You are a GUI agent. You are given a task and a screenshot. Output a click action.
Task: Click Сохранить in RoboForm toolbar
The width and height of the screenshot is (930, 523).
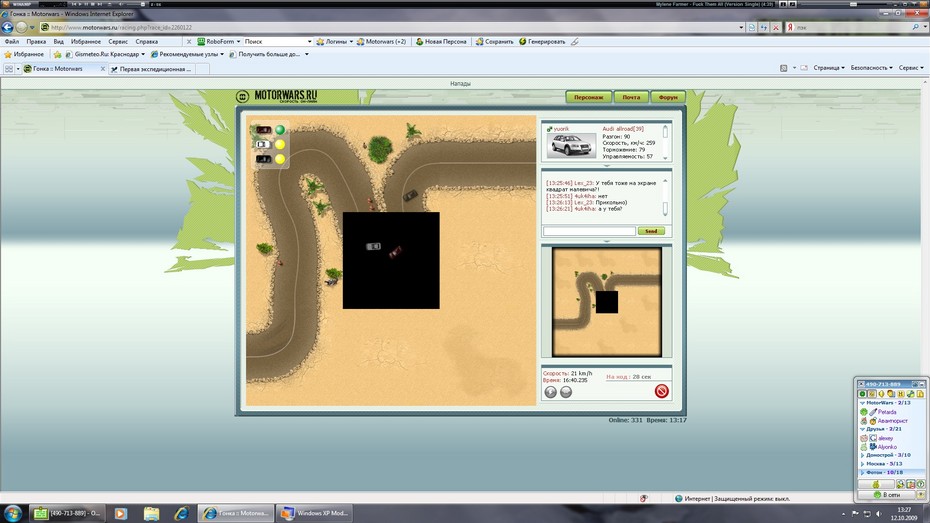494,42
